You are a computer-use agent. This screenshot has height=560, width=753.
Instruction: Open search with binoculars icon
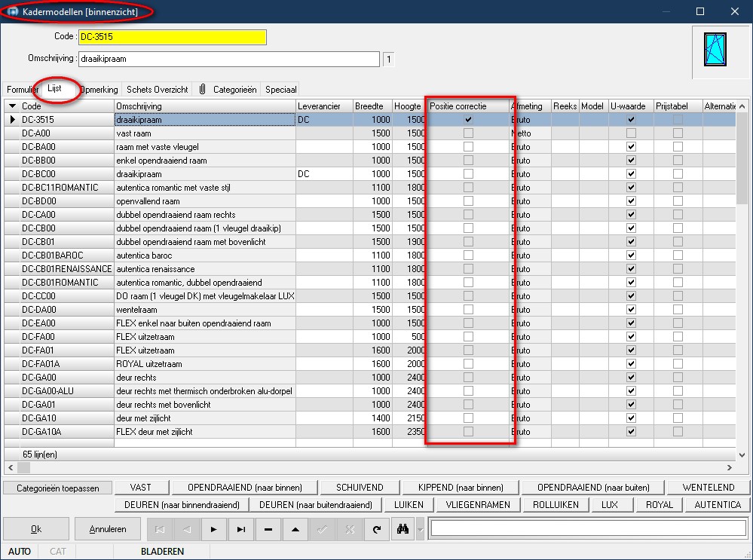click(x=403, y=529)
